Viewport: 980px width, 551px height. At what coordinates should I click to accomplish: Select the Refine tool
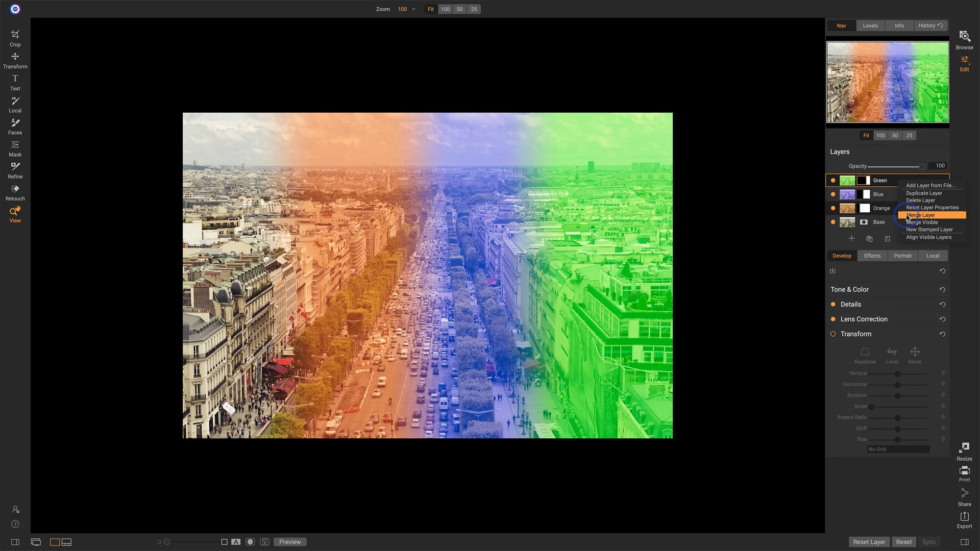(x=15, y=170)
